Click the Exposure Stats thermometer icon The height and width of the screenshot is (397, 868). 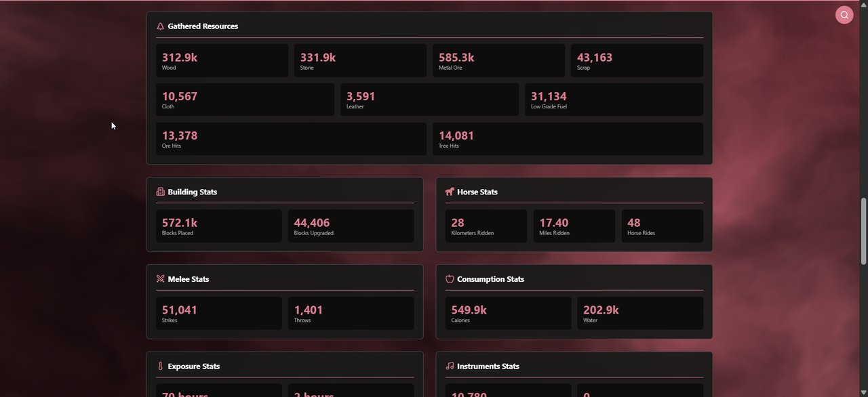tap(160, 367)
